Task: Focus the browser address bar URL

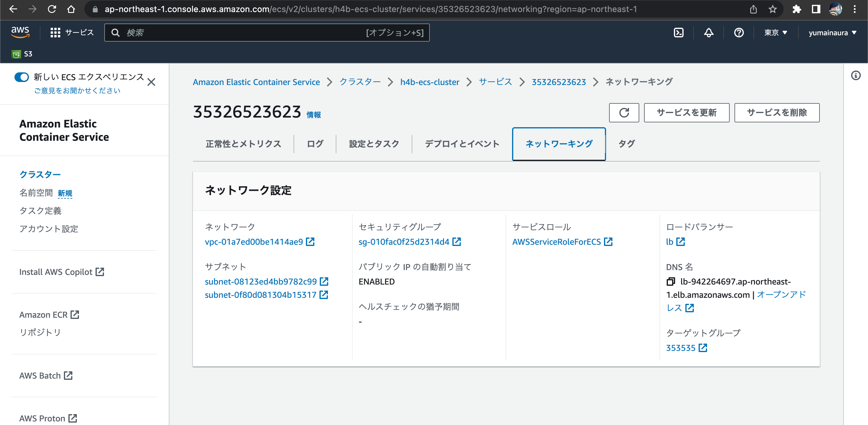Action: click(371, 9)
